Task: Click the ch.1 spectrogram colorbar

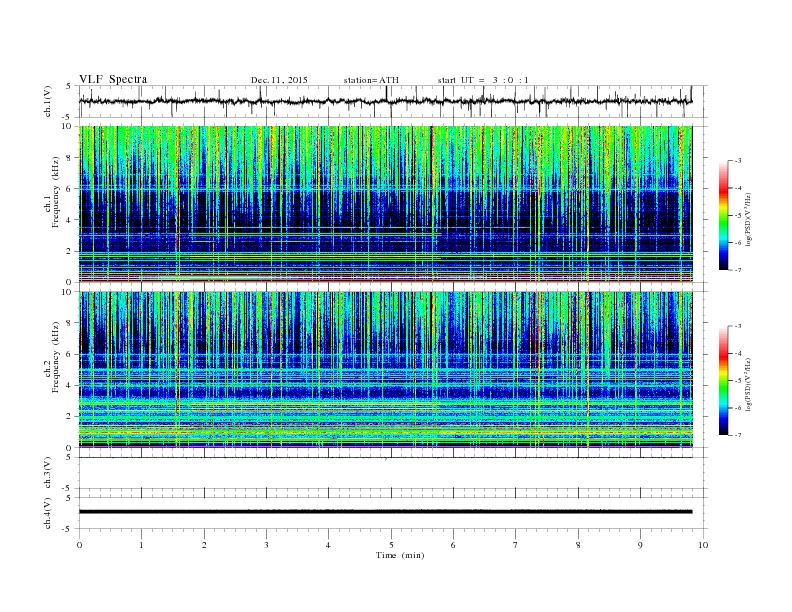Action: pos(724,215)
